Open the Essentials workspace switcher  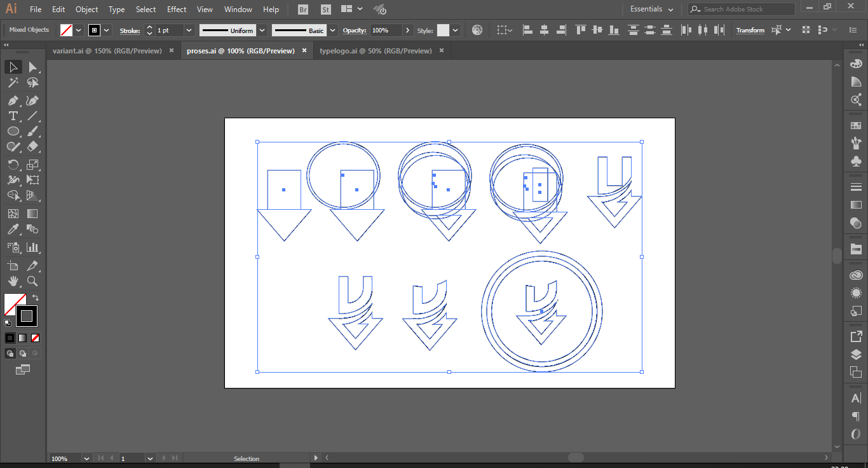(651, 9)
